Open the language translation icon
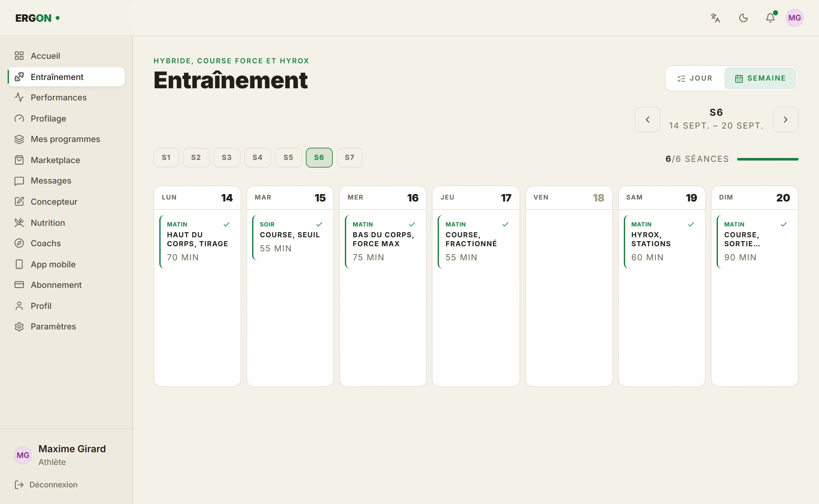The height and width of the screenshot is (504, 819). (715, 18)
